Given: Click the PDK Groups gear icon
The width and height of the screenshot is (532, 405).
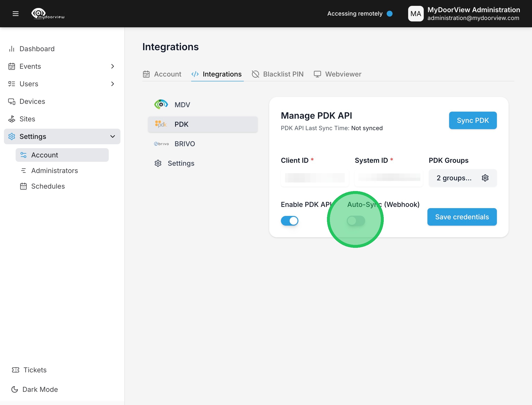Looking at the screenshot, I should [x=485, y=178].
